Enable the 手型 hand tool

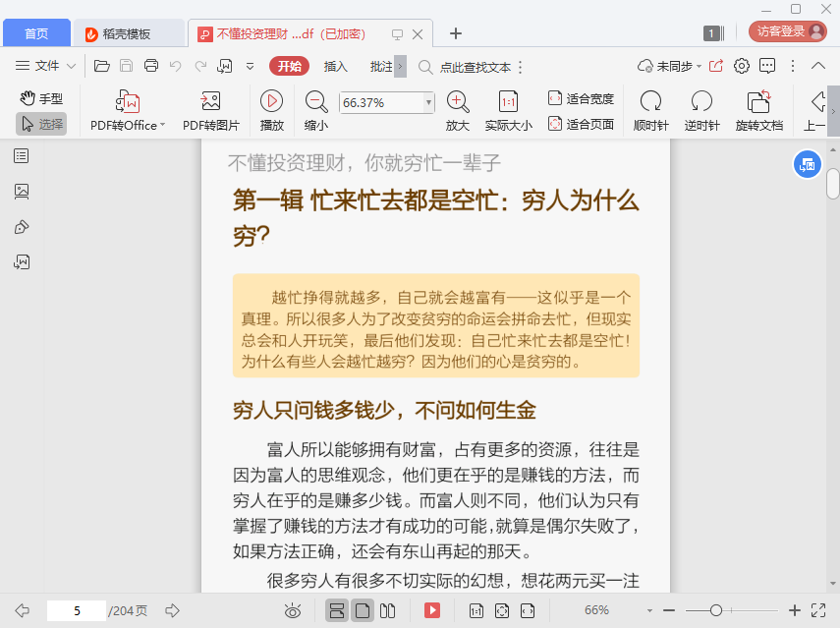point(41,98)
